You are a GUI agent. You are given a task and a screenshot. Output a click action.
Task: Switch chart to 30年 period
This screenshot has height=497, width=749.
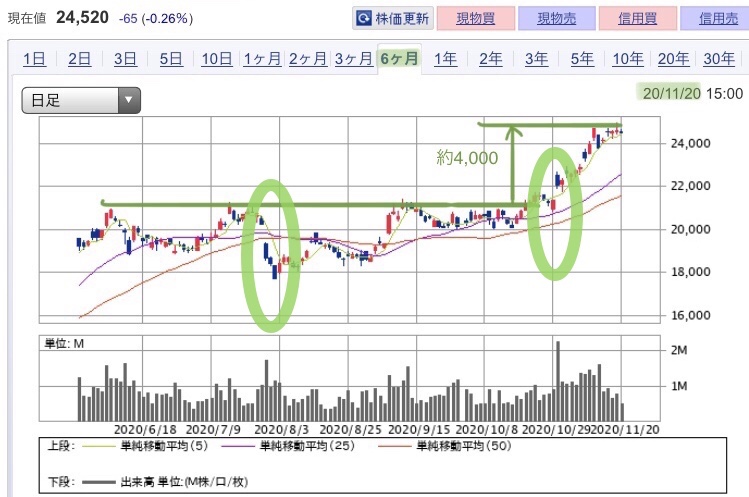tap(719, 59)
